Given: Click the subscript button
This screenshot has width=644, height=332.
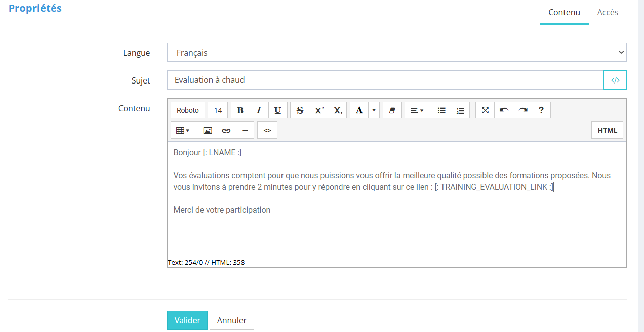Looking at the screenshot, I should tap(338, 110).
